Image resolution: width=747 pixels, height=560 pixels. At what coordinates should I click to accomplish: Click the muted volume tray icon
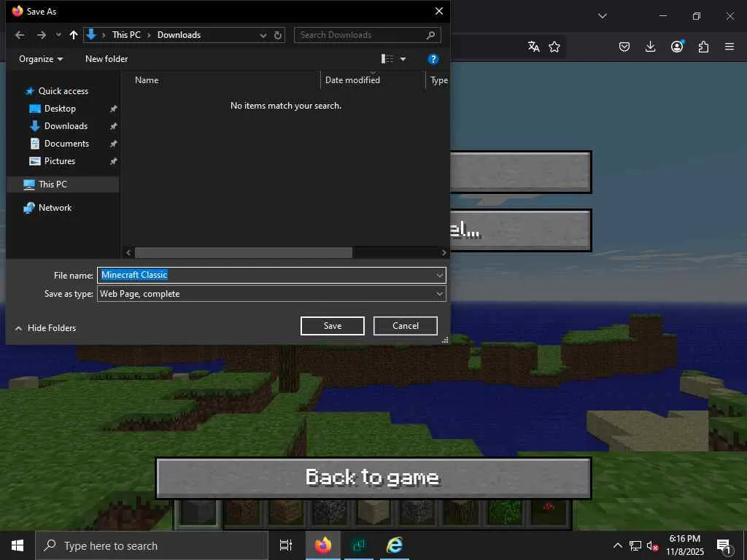click(x=652, y=545)
